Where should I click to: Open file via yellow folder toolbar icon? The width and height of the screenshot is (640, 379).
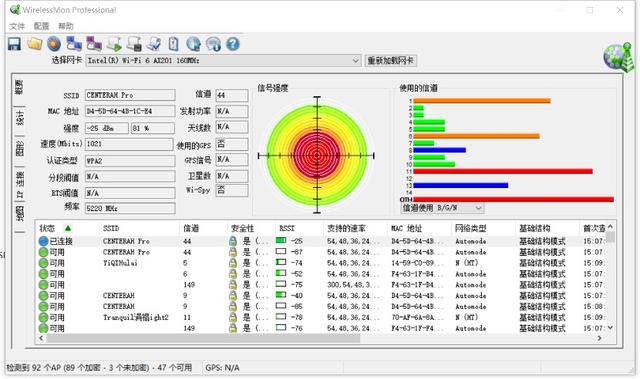pos(35,44)
